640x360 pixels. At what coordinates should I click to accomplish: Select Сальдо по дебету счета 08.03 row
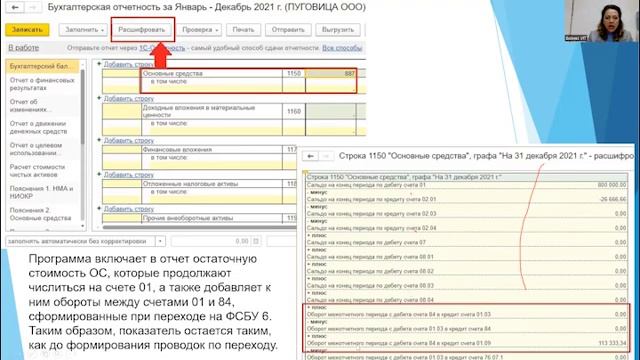coord(467,285)
